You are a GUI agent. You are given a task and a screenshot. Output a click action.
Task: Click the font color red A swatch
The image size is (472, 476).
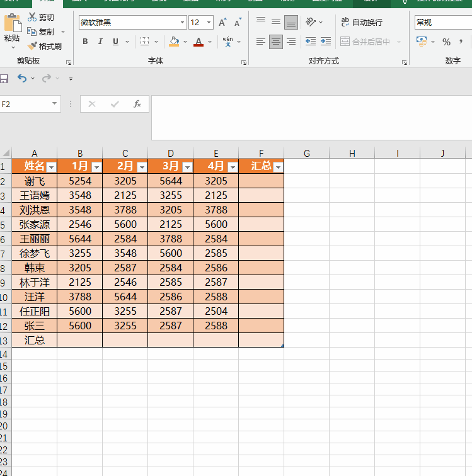199,42
